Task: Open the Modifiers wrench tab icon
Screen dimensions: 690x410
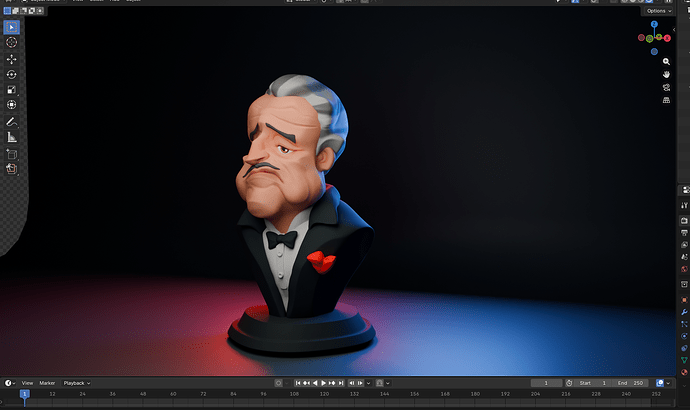Action: (684, 312)
